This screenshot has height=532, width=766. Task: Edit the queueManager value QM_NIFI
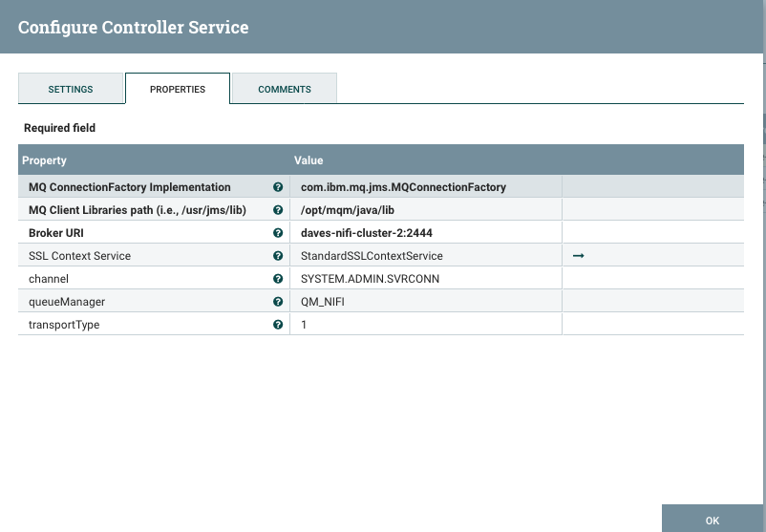426,302
